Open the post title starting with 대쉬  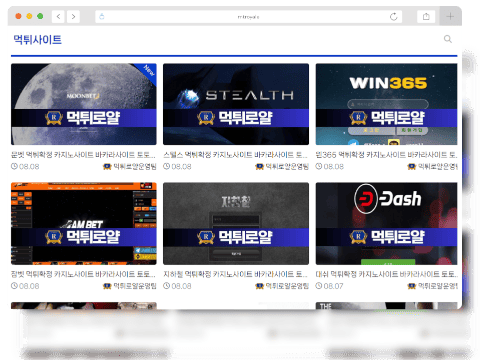(x=386, y=274)
